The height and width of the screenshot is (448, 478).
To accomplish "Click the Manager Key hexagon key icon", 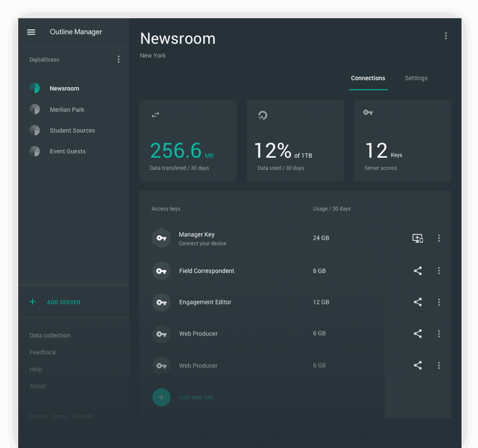I will 161,238.
